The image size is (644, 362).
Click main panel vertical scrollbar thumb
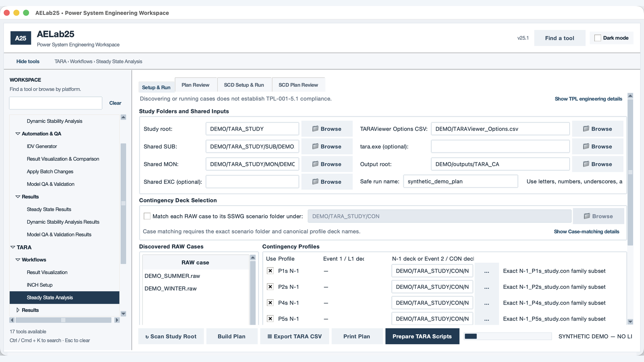click(630, 172)
